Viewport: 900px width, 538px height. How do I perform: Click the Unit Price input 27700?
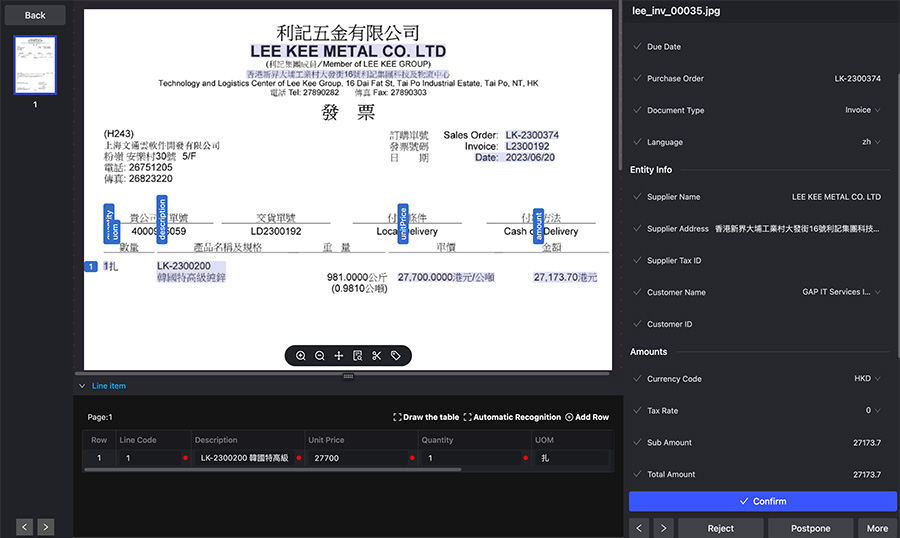pos(358,458)
